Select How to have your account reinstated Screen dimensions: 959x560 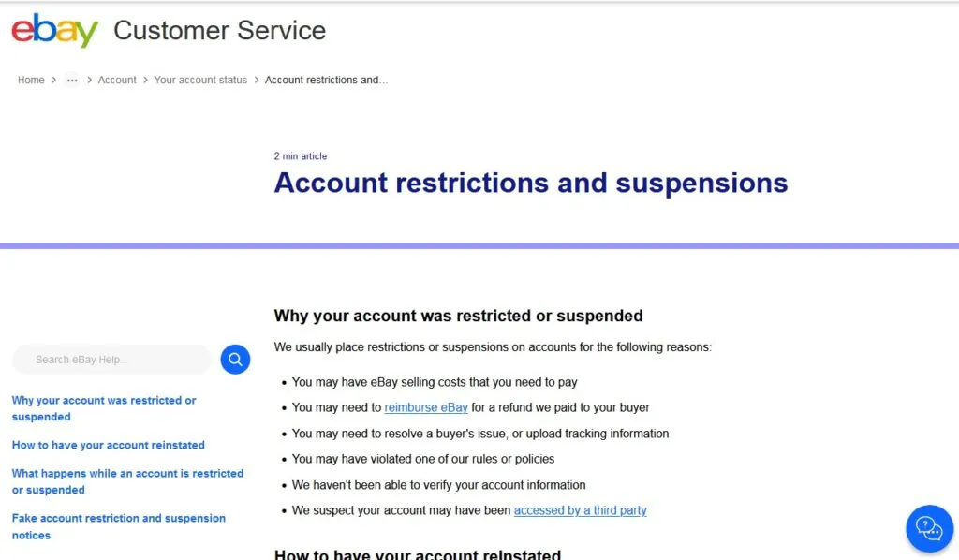108,445
